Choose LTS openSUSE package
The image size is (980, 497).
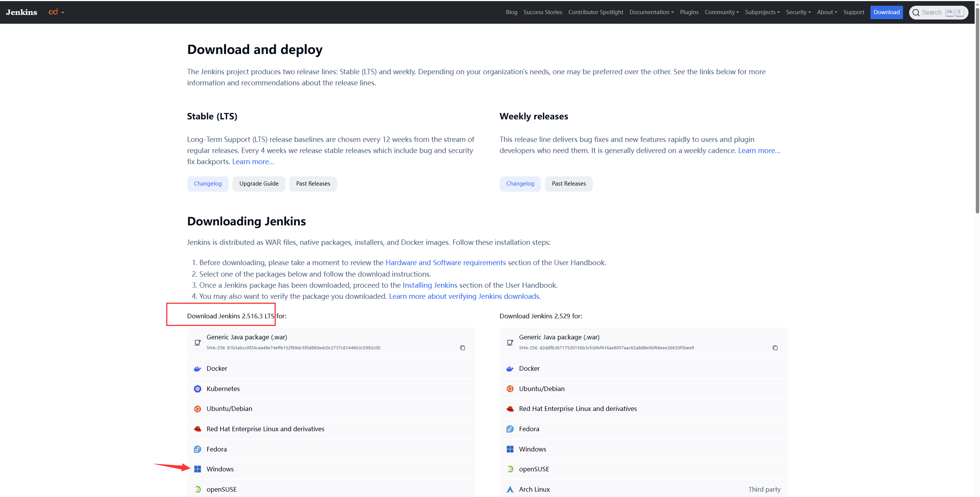tap(331, 489)
